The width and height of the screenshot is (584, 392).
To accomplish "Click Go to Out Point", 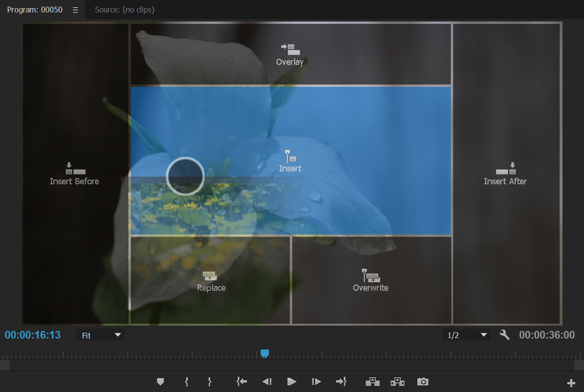I will pos(341,381).
